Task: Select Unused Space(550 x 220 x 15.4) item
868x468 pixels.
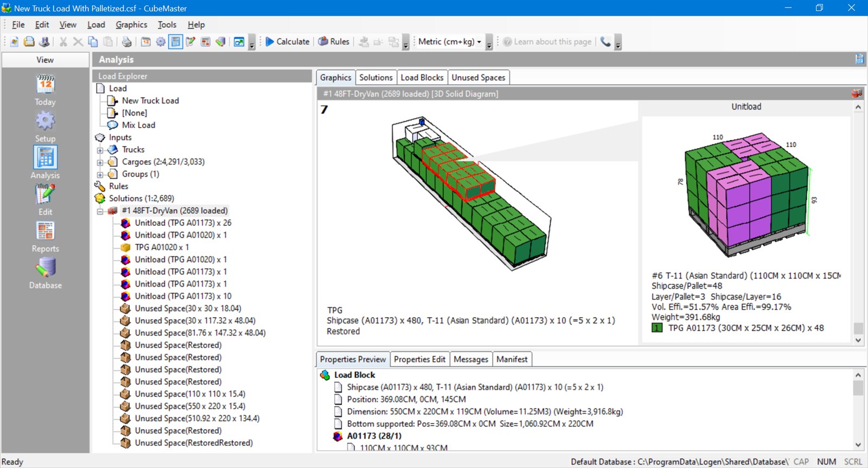Action: 190,407
